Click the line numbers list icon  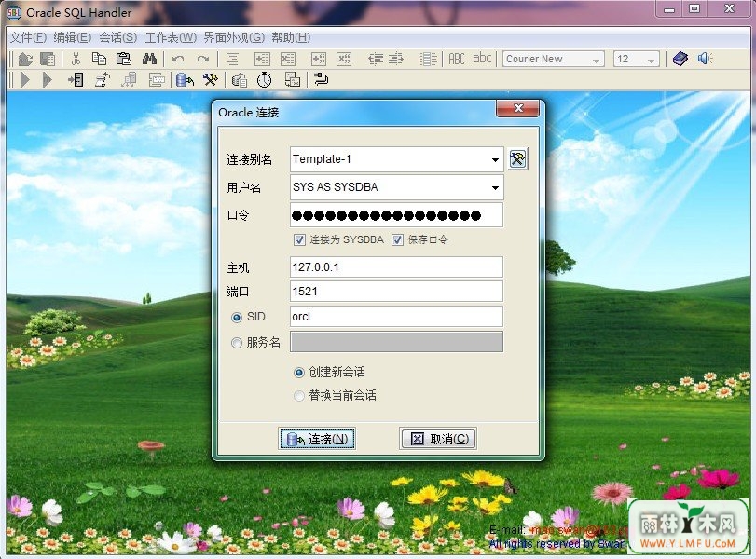pyautogui.click(x=428, y=59)
